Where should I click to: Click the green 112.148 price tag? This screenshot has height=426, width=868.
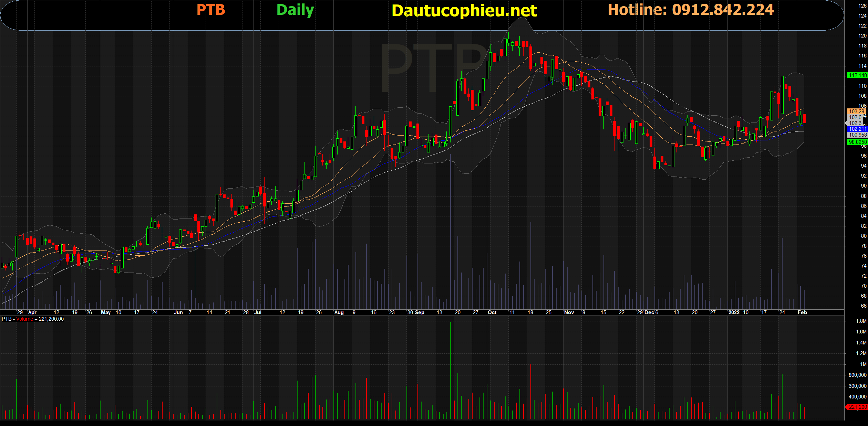(x=857, y=75)
